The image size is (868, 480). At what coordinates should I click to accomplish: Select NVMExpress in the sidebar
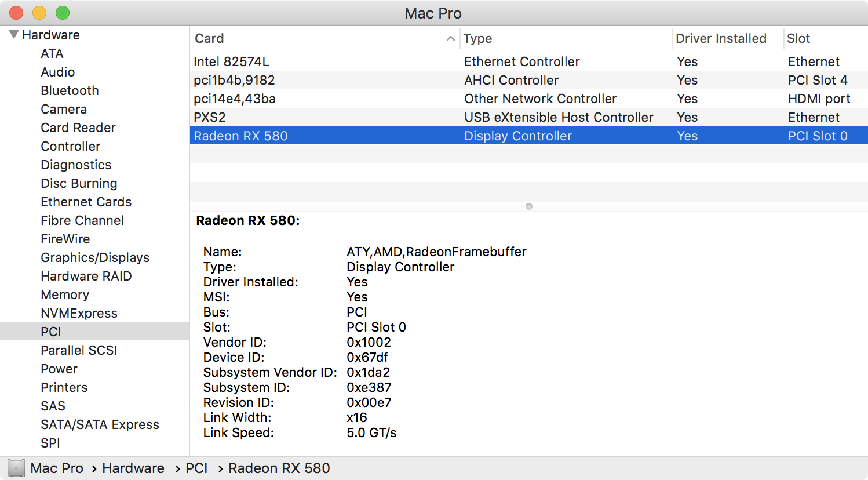(x=79, y=313)
